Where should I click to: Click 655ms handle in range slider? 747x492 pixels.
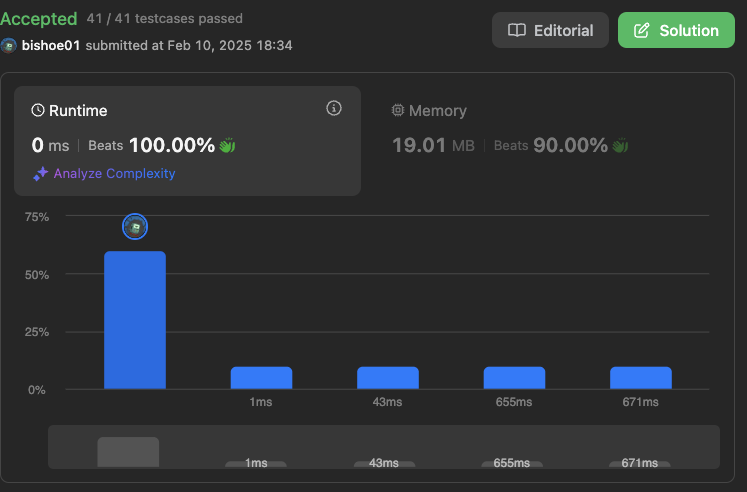[x=512, y=463]
